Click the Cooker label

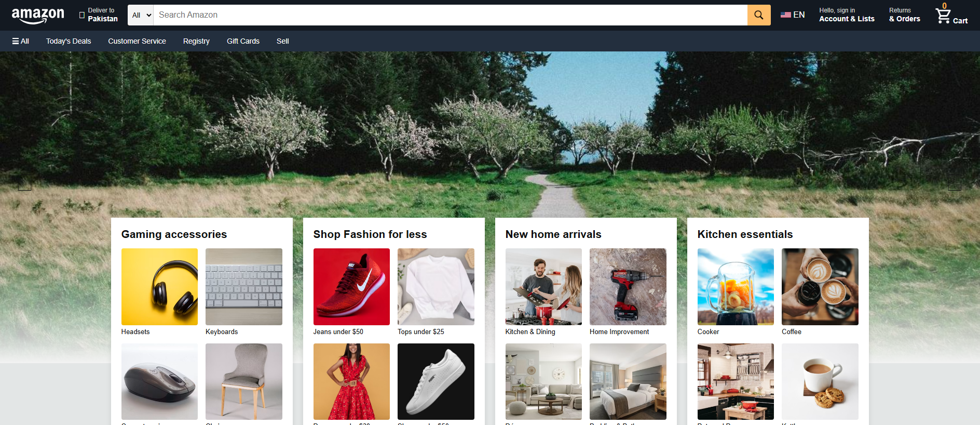(x=709, y=331)
